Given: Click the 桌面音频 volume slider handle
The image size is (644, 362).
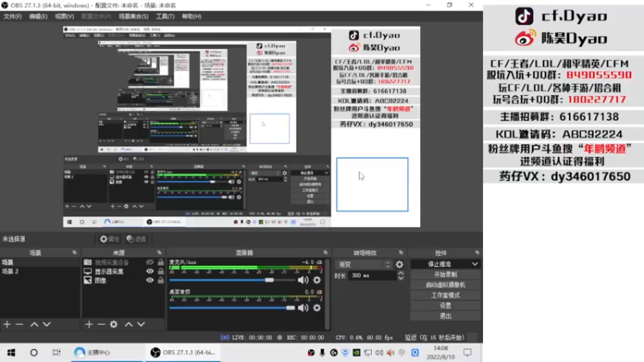Looking at the screenshot, I should [291, 308].
